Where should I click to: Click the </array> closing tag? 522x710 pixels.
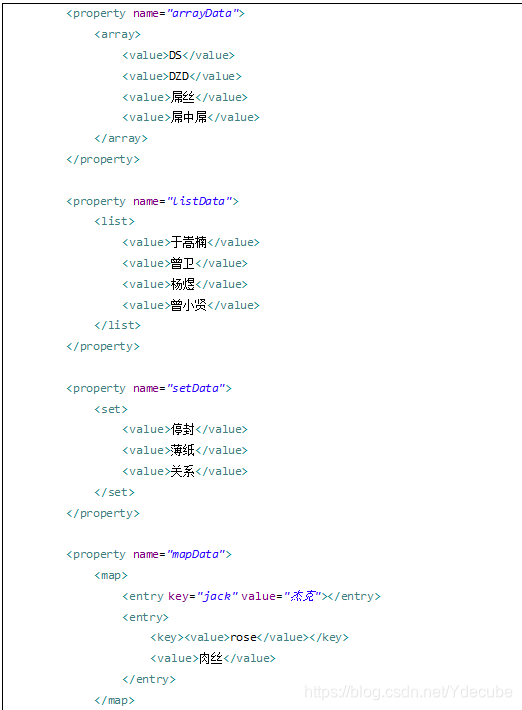pos(121,138)
